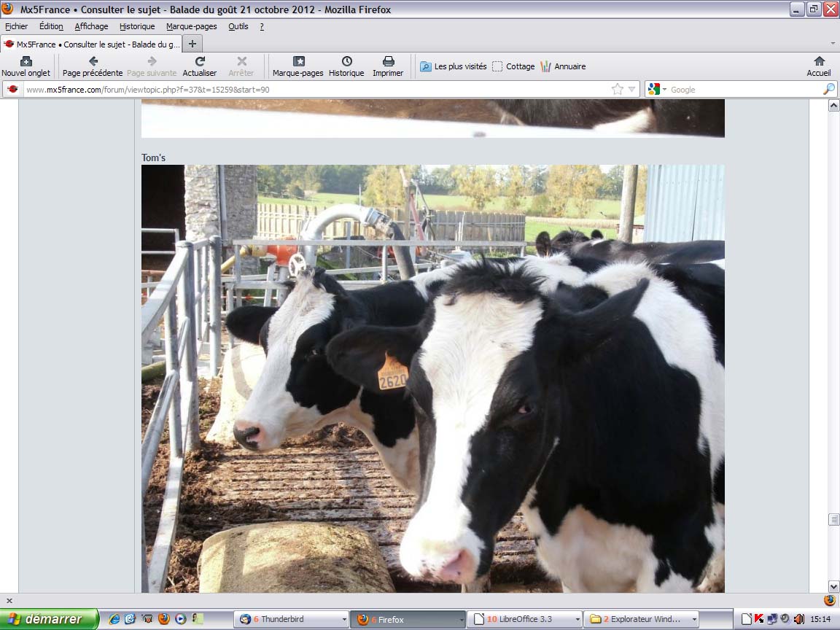This screenshot has width=840, height=630.
Task: Launch Internet Explorer from quick launch
Action: (114, 619)
